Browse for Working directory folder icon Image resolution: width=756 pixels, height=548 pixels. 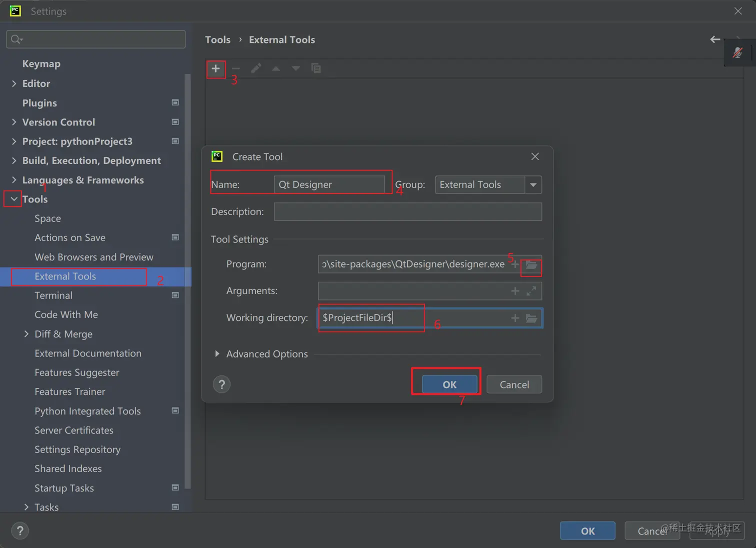531,318
